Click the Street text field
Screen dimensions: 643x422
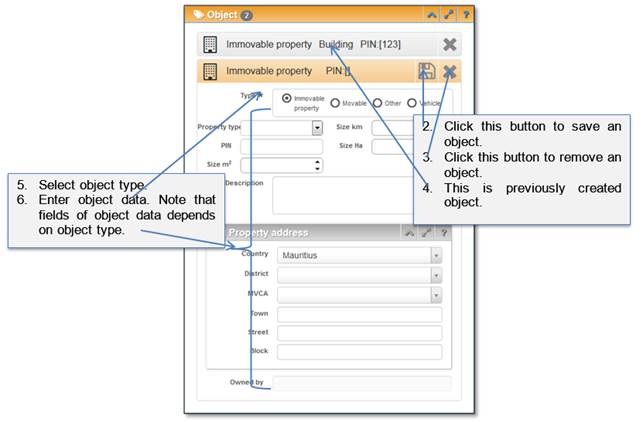click(x=358, y=333)
